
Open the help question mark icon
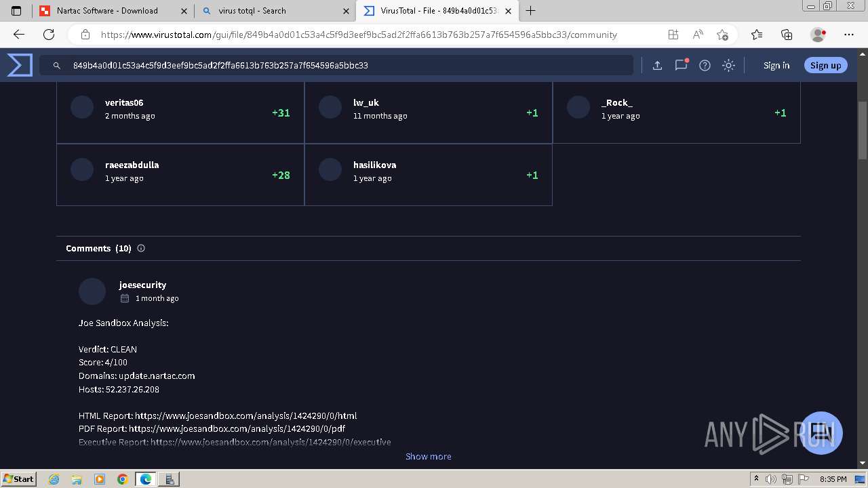[705, 65]
